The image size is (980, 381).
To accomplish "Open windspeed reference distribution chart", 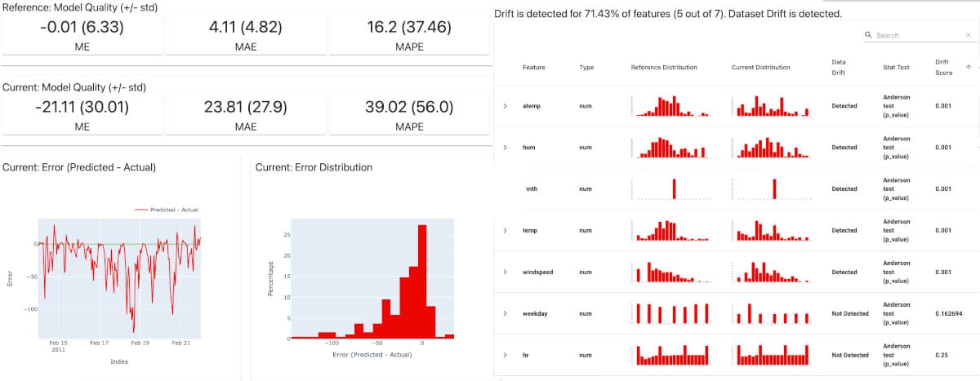I will 670,272.
